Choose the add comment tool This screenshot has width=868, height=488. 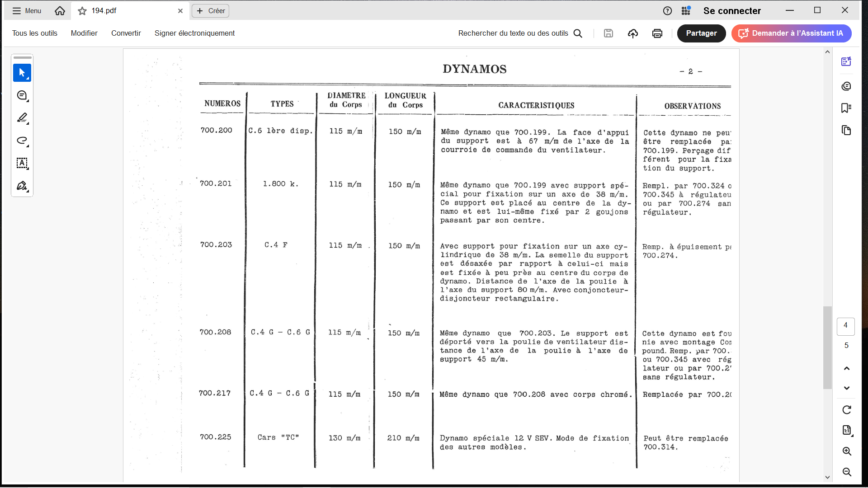coord(22,95)
